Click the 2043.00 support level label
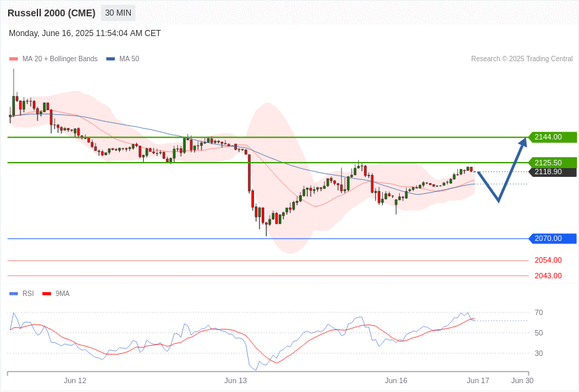The width and height of the screenshot is (579, 392). [548, 276]
